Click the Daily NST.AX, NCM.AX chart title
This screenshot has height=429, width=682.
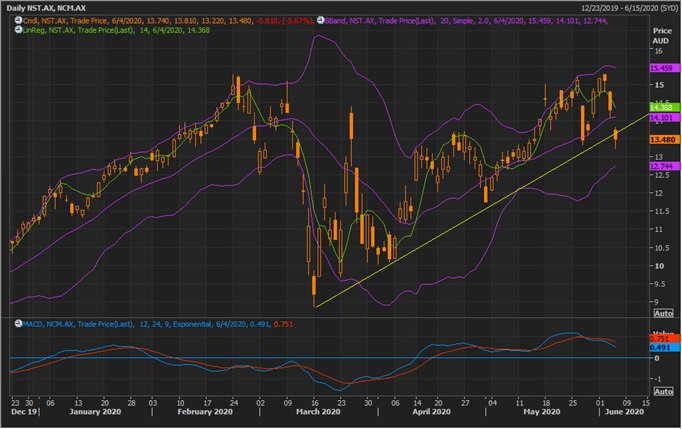tap(46, 8)
